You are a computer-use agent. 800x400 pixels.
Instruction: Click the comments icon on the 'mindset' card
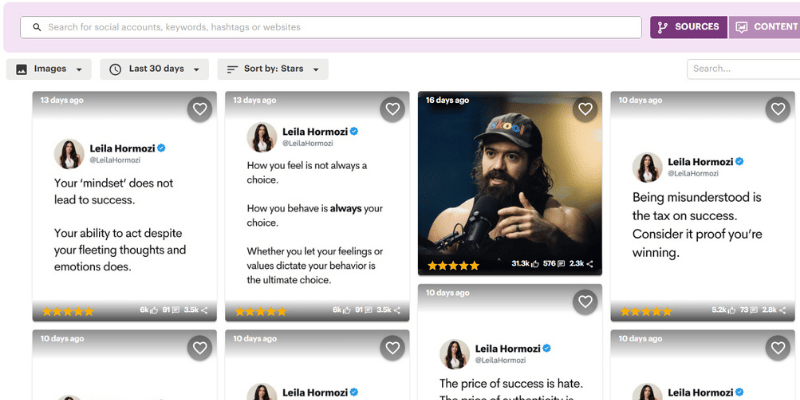(176, 310)
